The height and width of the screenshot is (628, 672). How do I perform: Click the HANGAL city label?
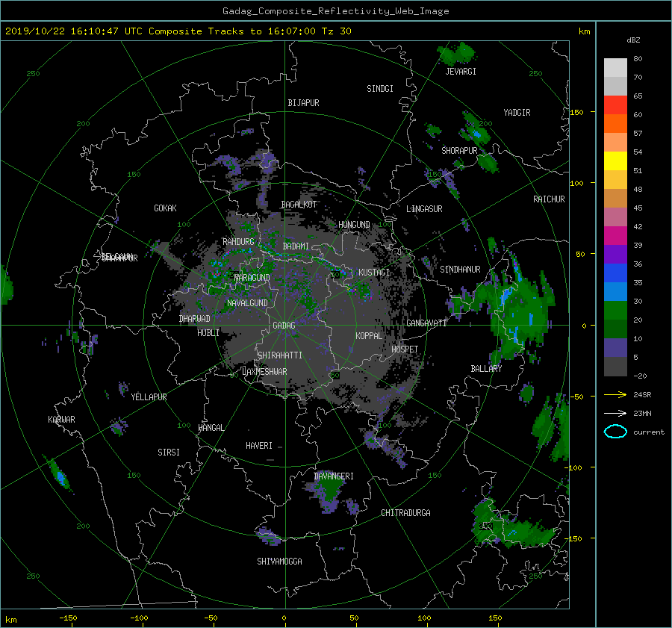(x=211, y=428)
